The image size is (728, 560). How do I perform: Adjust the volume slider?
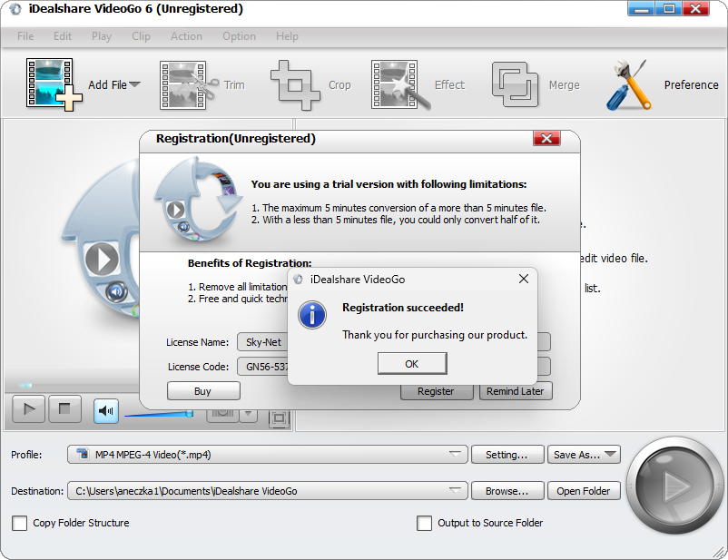[x=159, y=413]
